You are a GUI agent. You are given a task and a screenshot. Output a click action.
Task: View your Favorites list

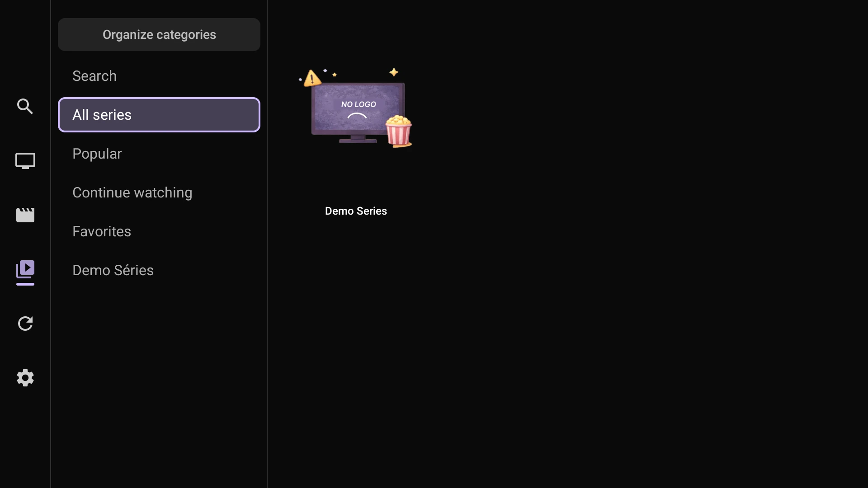tap(101, 231)
